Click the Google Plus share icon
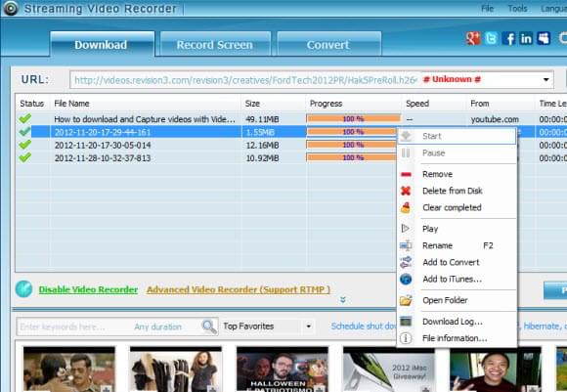567x392 pixels. [x=473, y=38]
